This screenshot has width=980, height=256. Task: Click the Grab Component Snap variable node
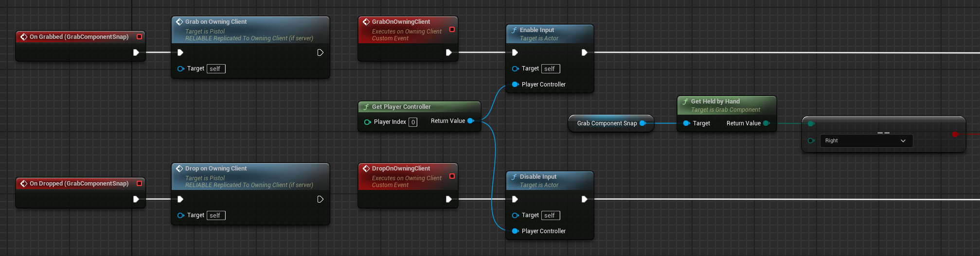click(611, 123)
